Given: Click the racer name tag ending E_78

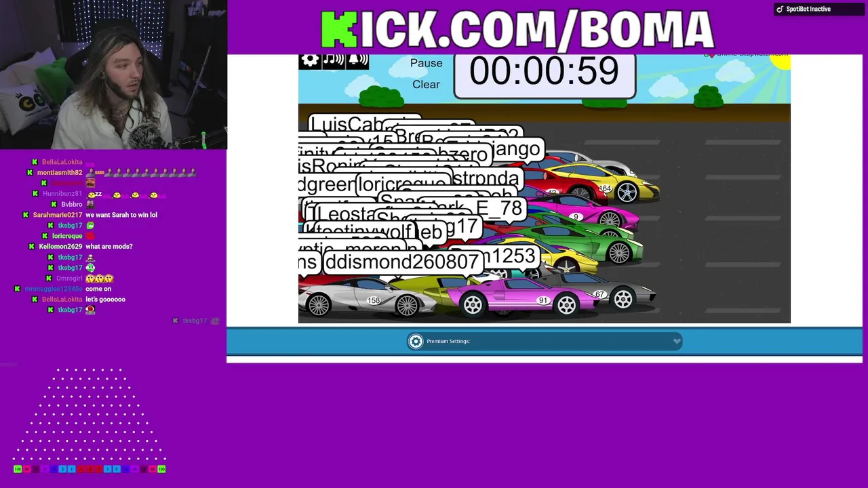Looking at the screenshot, I should (500, 208).
